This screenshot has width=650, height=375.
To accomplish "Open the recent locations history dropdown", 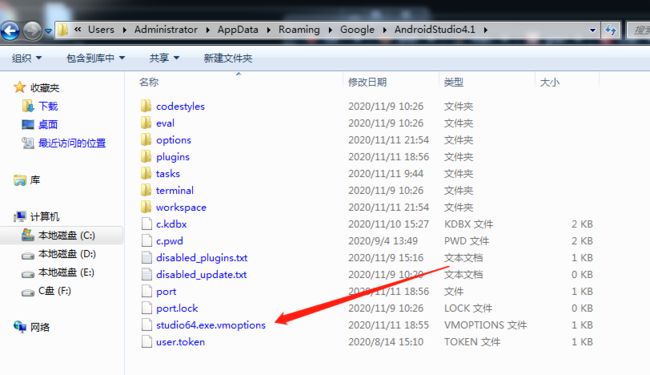I will pyautogui.click(x=48, y=31).
